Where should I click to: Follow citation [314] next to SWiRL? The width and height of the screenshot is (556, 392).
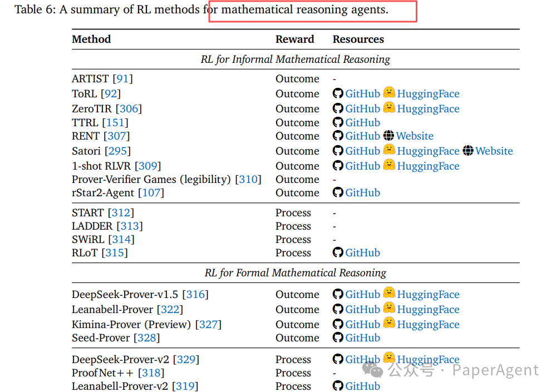tap(122, 240)
